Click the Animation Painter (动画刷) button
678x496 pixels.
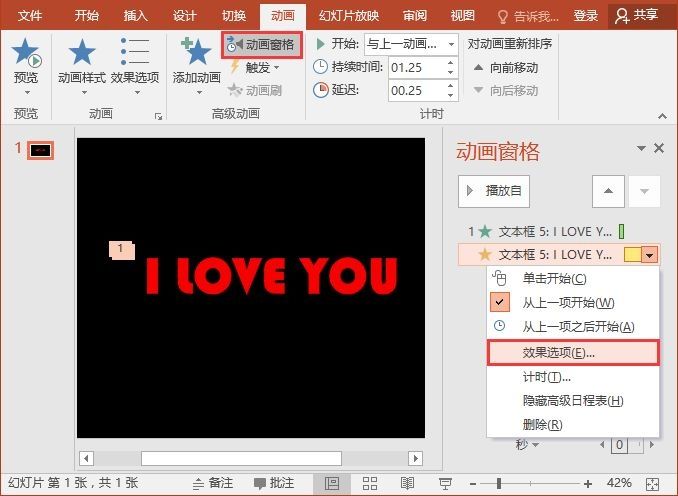pos(255,90)
